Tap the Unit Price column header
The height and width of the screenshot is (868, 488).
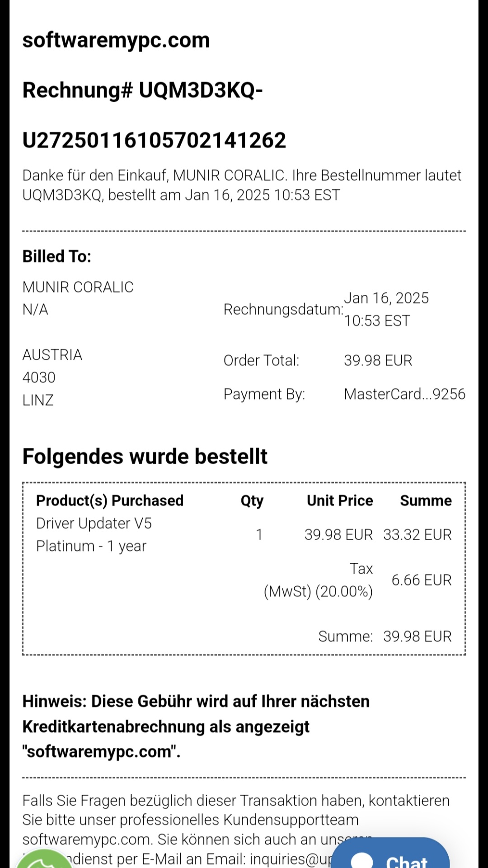click(x=340, y=501)
